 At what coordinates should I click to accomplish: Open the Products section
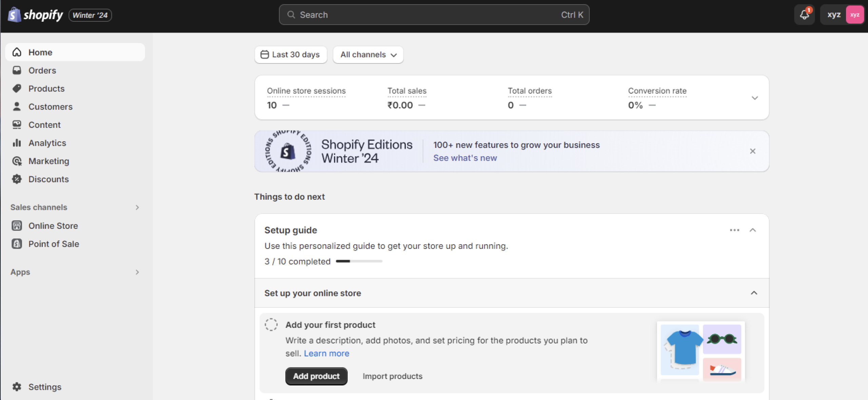click(x=75, y=88)
